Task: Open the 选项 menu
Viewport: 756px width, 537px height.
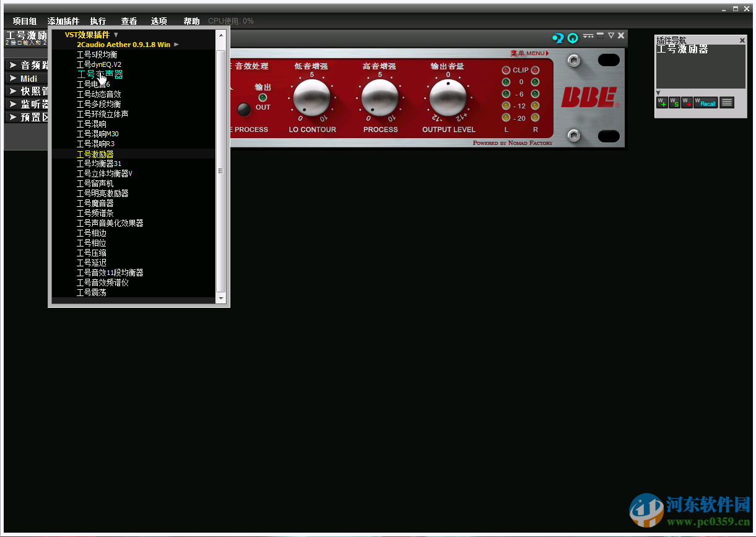Action: point(159,20)
